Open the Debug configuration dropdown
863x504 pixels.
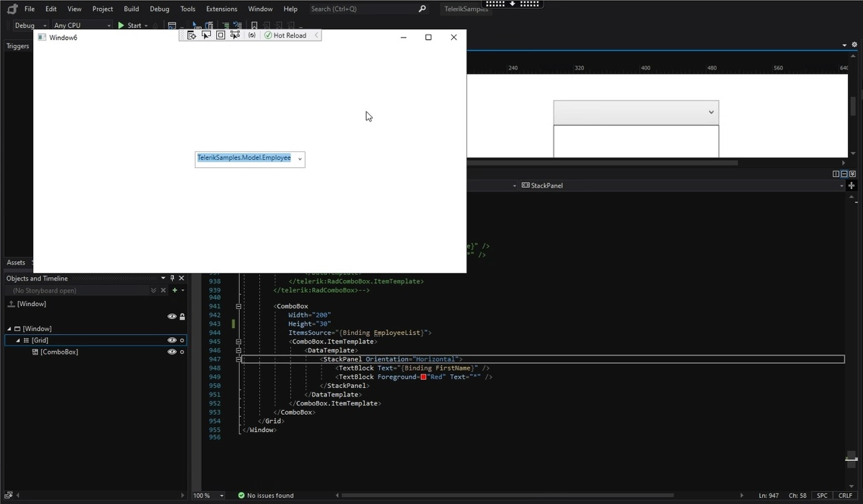point(30,25)
